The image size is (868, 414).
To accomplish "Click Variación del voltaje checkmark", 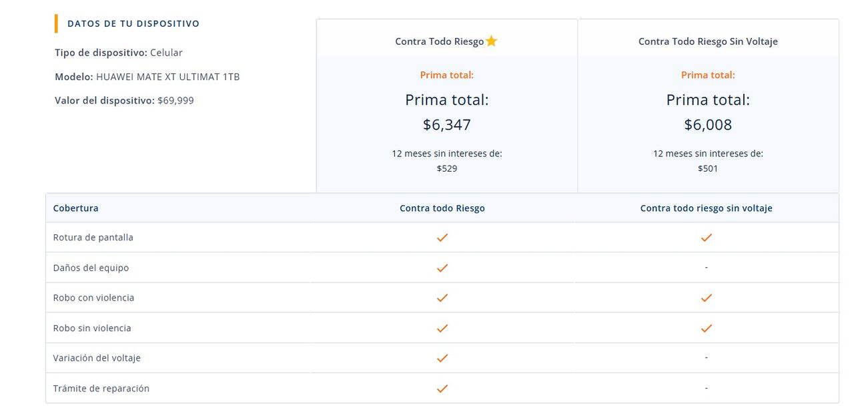I will tap(442, 358).
